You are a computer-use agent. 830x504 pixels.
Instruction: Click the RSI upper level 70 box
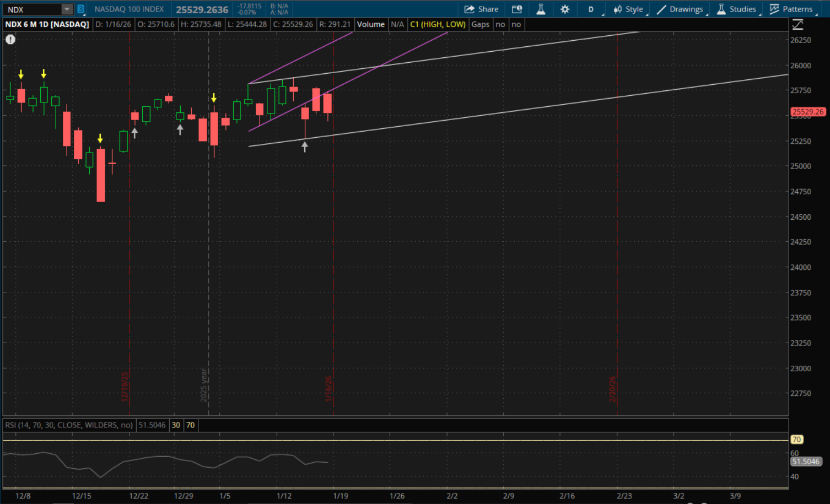click(190, 425)
